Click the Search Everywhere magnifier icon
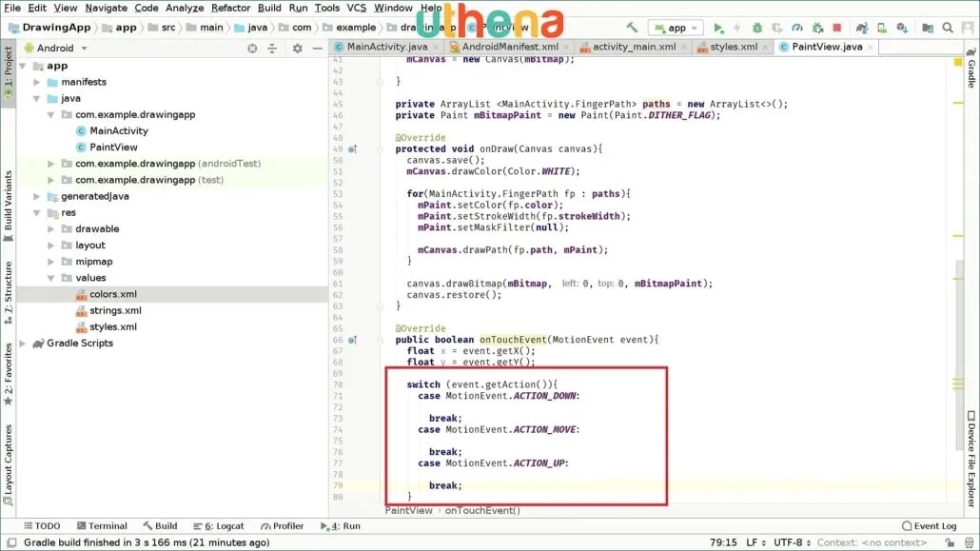980x551 pixels. 948,28
